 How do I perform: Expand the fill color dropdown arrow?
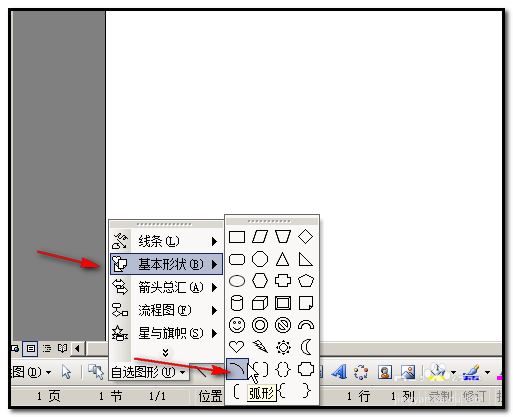click(x=454, y=372)
